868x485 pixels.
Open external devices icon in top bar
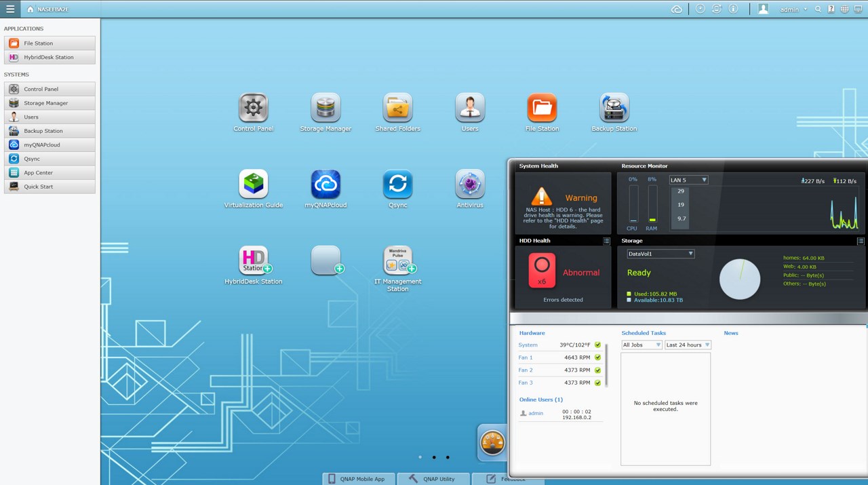click(x=717, y=9)
